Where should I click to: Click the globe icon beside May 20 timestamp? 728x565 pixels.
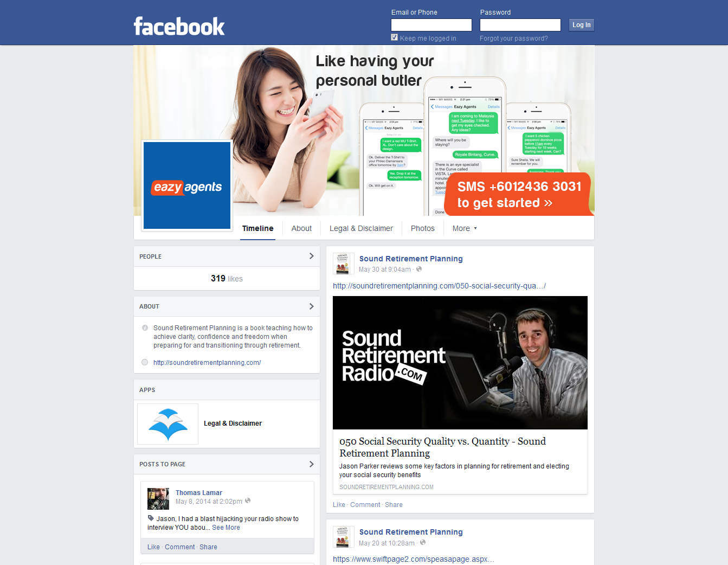pos(423,542)
